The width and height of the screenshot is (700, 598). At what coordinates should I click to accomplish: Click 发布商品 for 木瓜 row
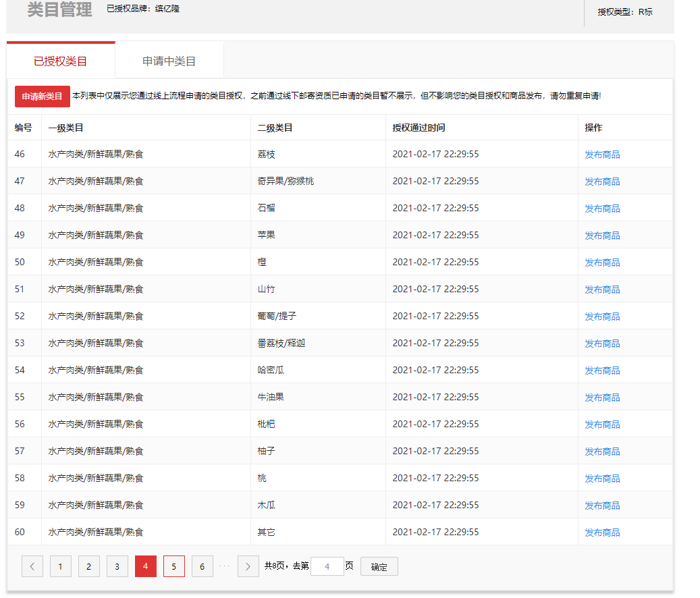coord(602,506)
